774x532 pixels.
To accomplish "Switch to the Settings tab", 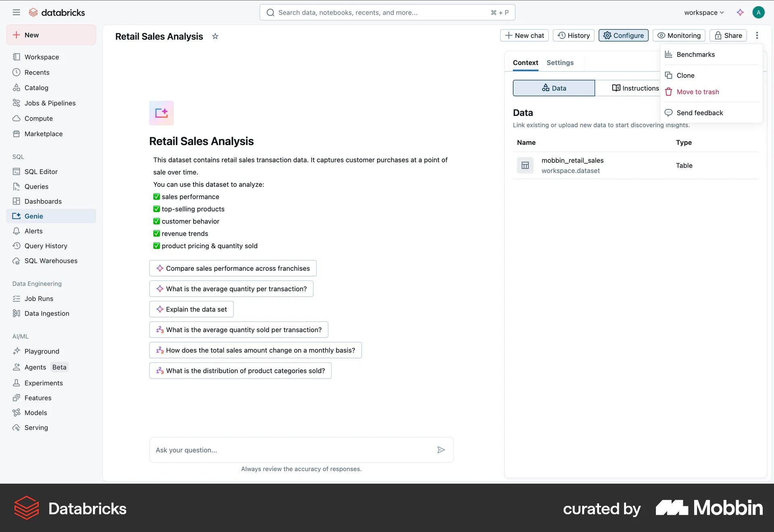I will 560,62.
